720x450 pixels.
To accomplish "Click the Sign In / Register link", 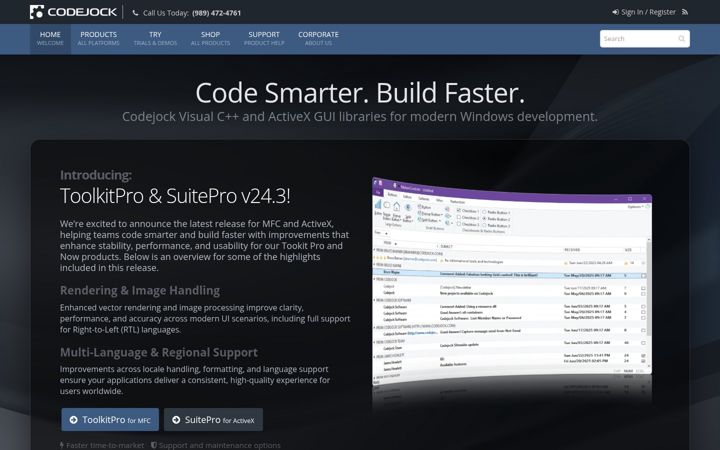I will click(x=644, y=12).
